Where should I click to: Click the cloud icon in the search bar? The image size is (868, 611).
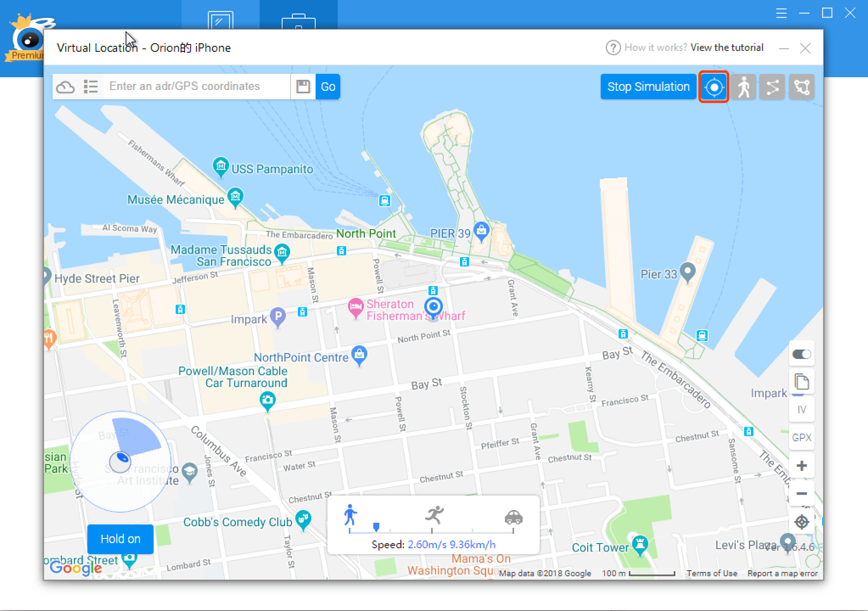click(x=65, y=87)
